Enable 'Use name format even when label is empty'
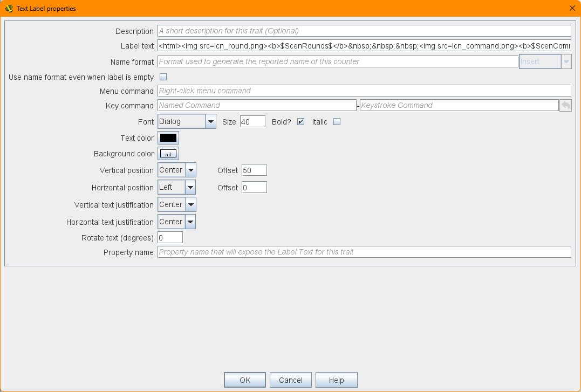This screenshot has height=392, width=581. pos(163,77)
